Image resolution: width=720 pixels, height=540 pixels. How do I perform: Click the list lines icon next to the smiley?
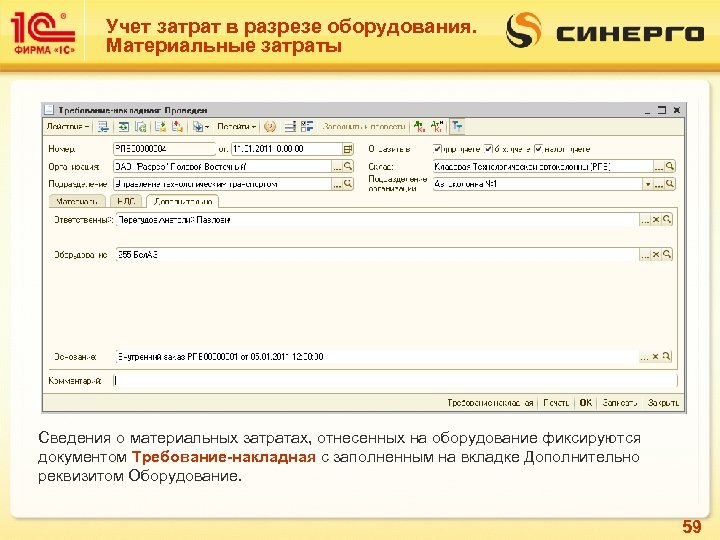point(290,127)
